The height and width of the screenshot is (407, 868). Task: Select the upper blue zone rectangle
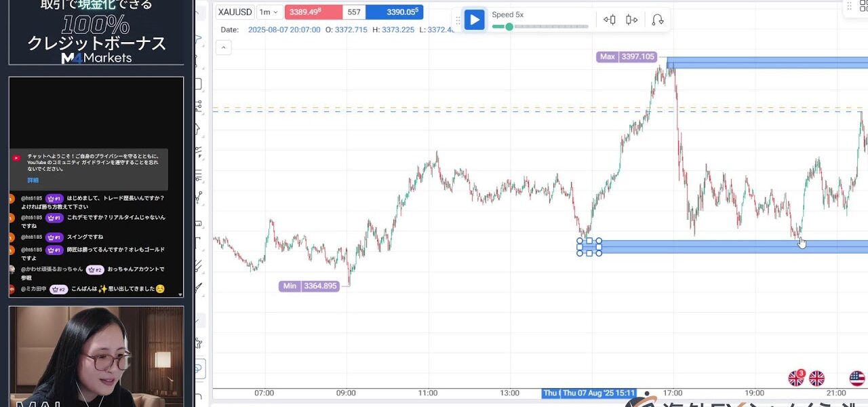pos(766,63)
